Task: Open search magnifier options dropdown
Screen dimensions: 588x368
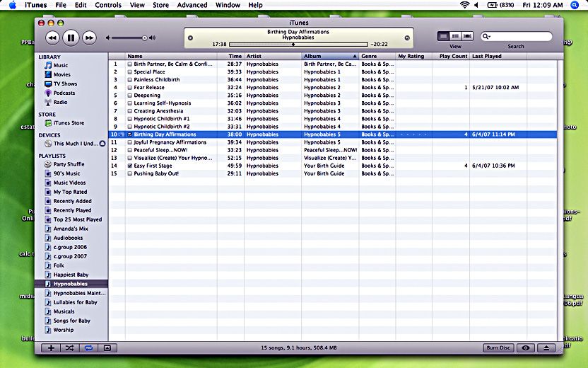Action: click(x=486, y=36)
